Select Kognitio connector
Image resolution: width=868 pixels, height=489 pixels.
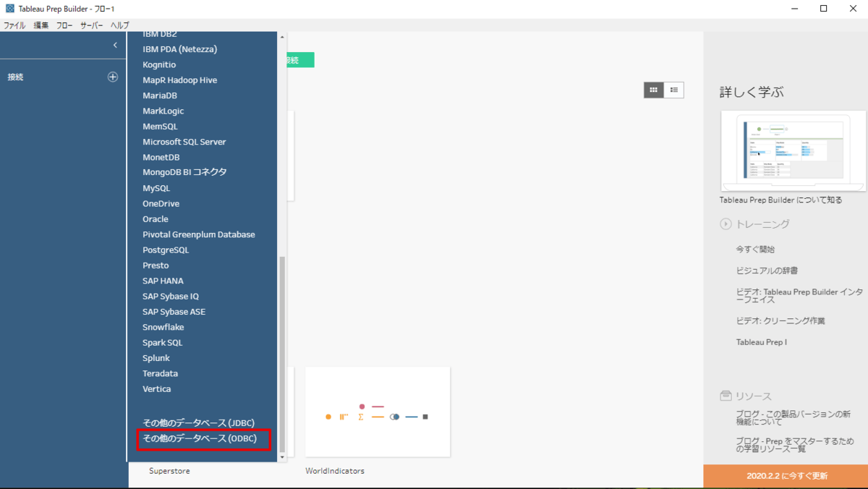159,64
